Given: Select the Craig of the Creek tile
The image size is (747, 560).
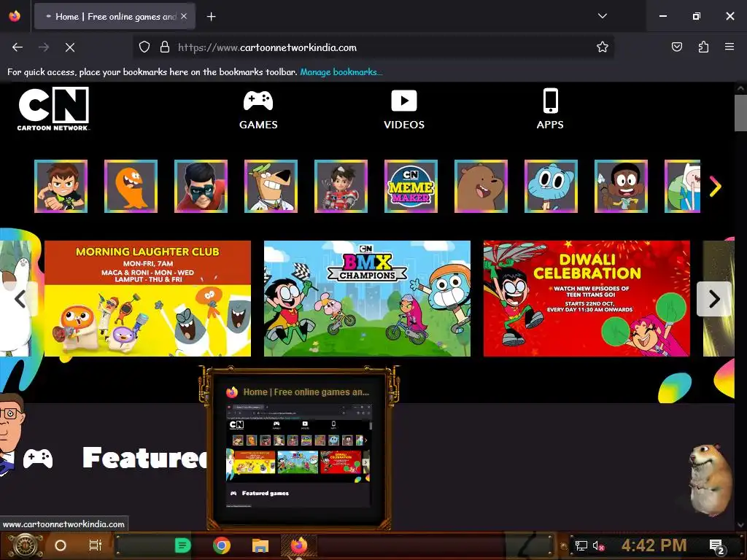Looking at the screenshot, I should (622, 186).
